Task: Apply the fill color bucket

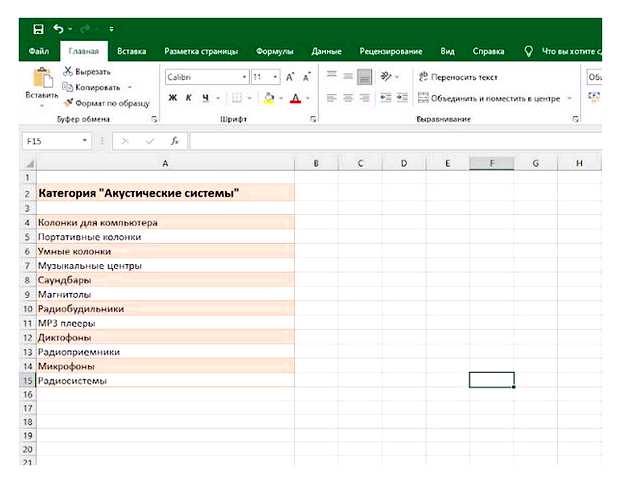Action: pos(269,98)
